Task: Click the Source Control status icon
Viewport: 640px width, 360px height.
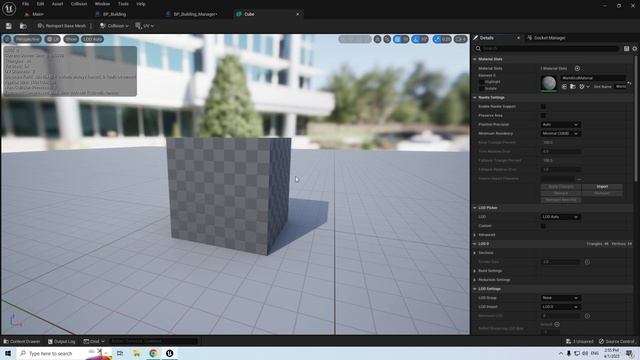Action: pos(617,341)
